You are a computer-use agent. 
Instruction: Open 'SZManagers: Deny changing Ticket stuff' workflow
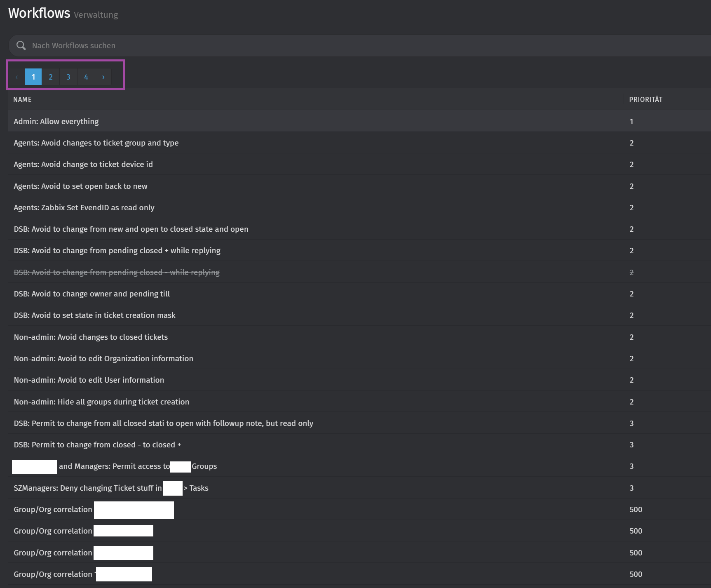click(87, 488)
